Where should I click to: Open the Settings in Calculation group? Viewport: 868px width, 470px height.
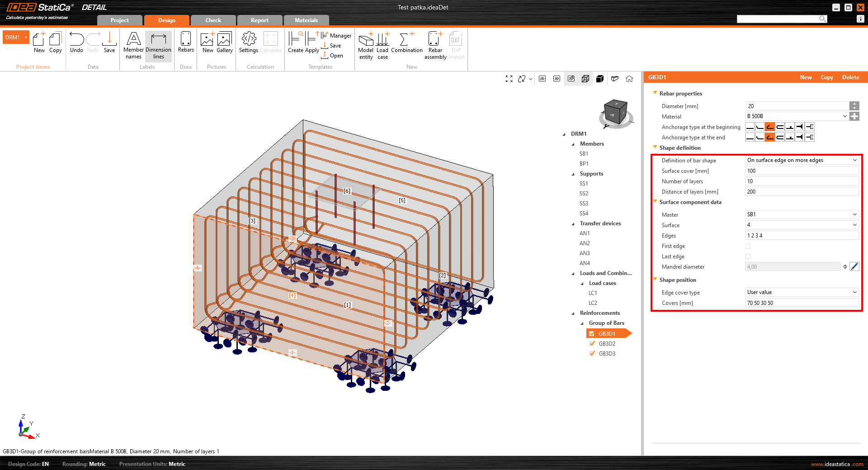[248, 43]
